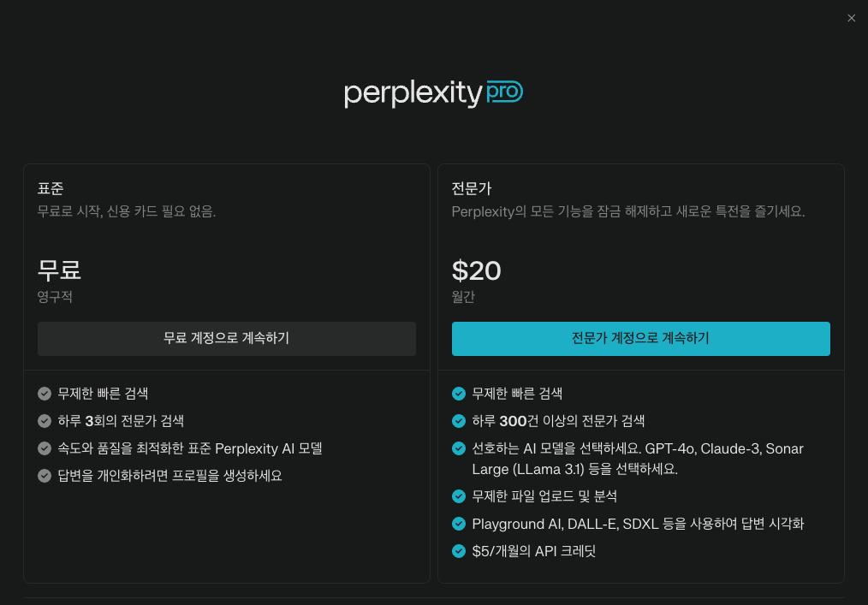
Task: Click 무료 계정으로 계속하기 button
Action: (x=226, y=338)
